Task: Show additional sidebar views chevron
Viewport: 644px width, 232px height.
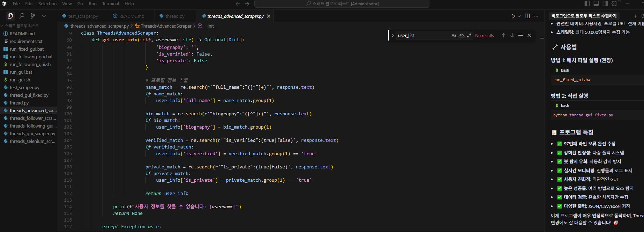Action: coord(44,16)
